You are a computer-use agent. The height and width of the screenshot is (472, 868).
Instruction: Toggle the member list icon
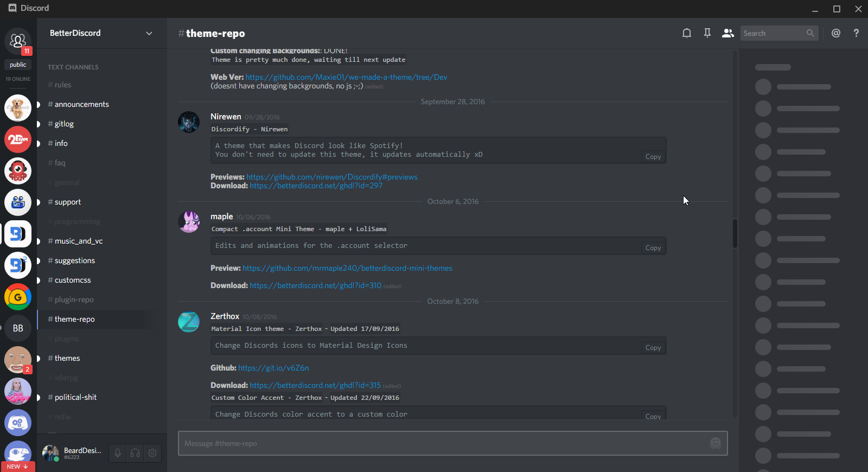[x=728, y=33]
